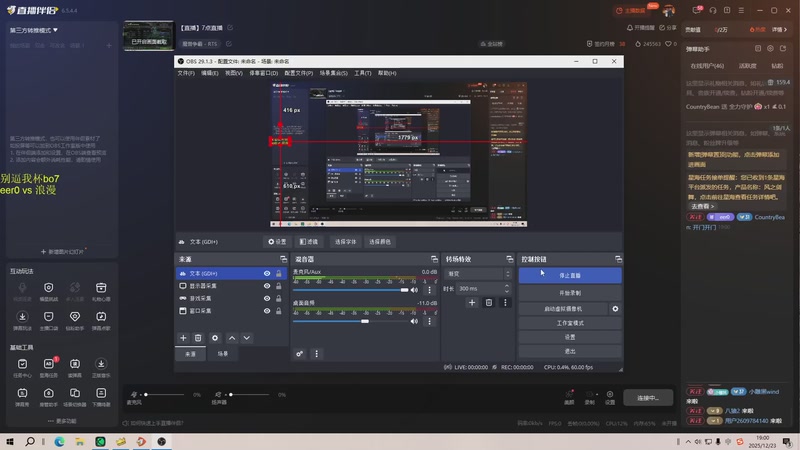800x450 pixels.
Task: Undock the scene transitions panel
Action: click(509, 259)
